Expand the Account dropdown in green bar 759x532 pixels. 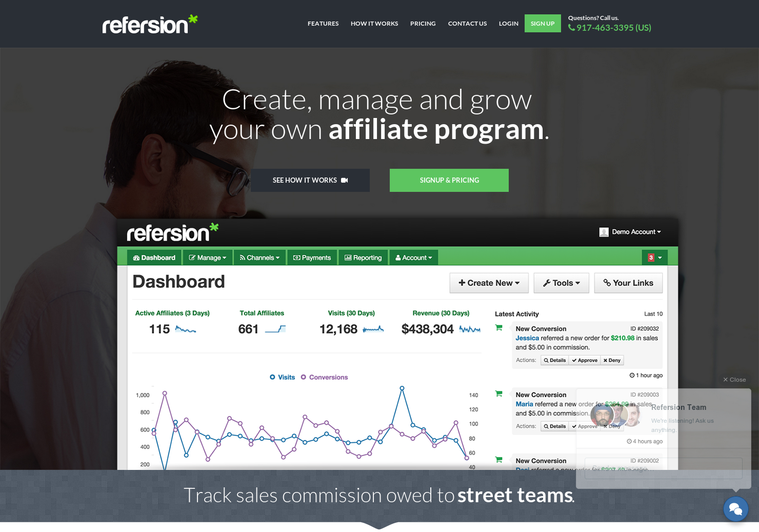pyautogui.click(x=414, y=258)
